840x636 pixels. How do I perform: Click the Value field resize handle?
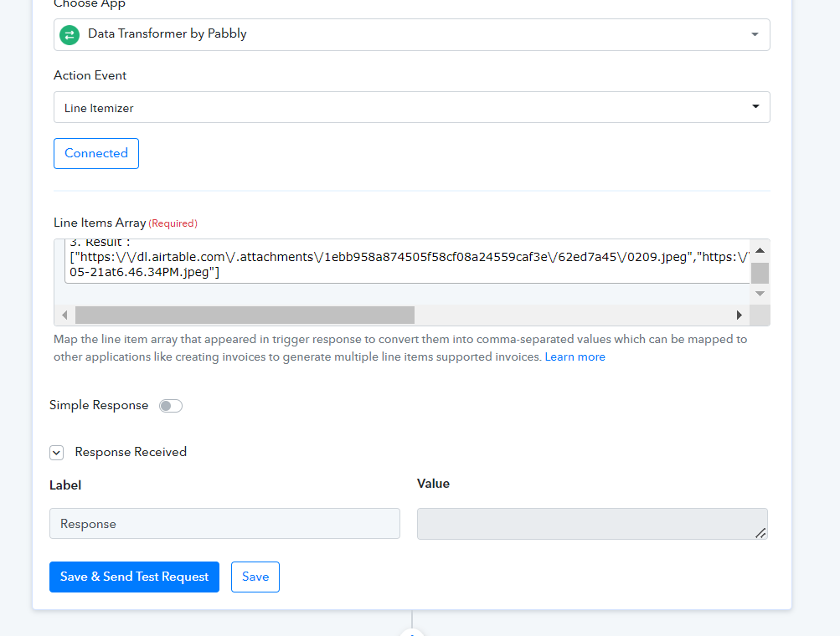(x=760, y=533)
